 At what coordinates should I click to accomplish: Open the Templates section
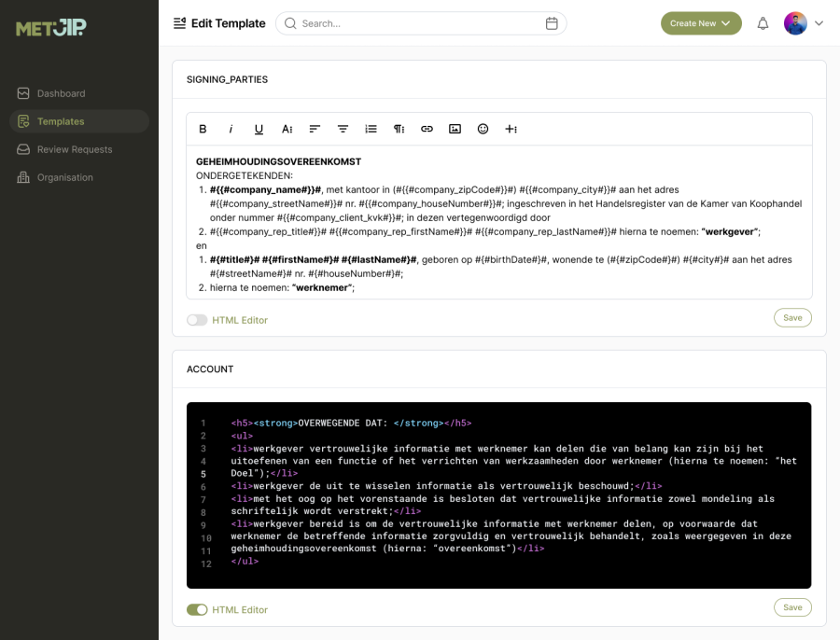click(x=79, y=121)
